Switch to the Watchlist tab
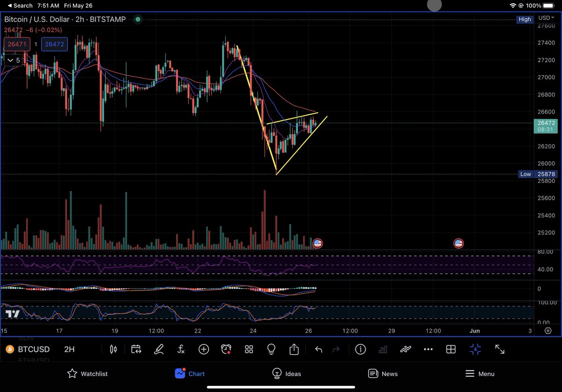The image size is (562, 392). (x=88, y=373)
